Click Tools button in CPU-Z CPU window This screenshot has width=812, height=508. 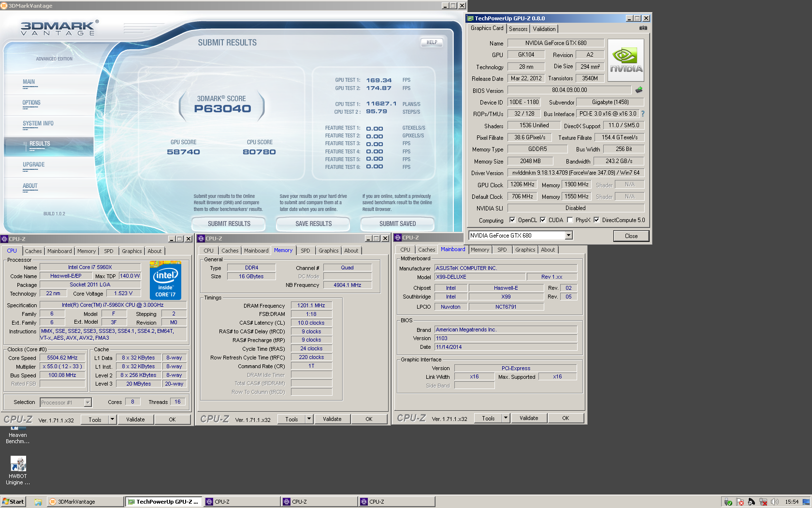click(x=95, y=419)
